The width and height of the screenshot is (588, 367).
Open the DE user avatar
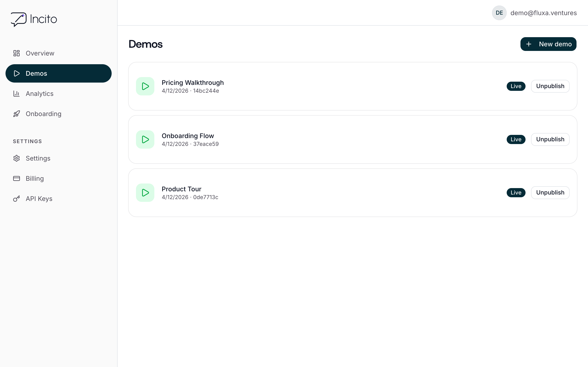499,13
